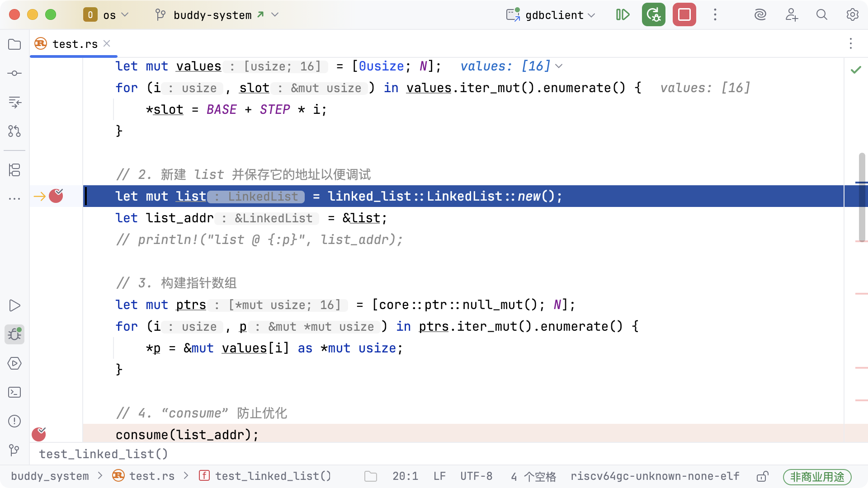Image resolution: width=868 pixels, height=488 pixels.
Task: Open the Terminal tool window
Action: (14, 392)
